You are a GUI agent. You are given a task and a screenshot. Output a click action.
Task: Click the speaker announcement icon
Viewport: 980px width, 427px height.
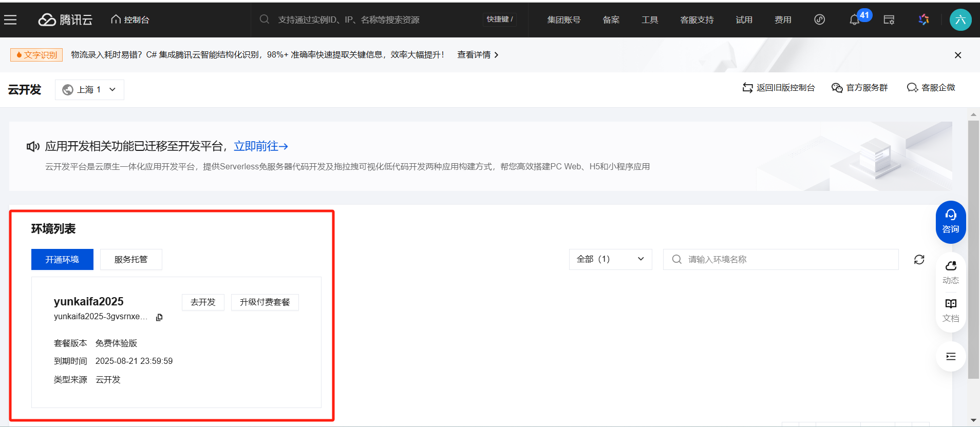33,147
